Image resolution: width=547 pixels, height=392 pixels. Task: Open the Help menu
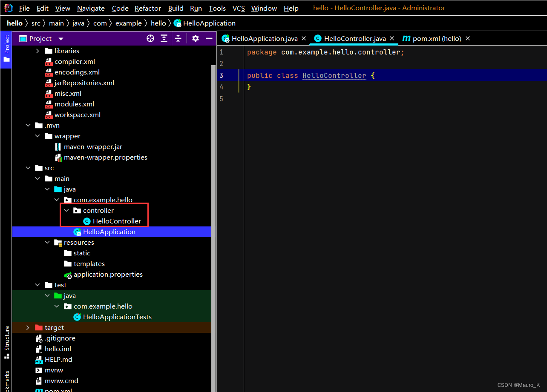coord(291,8)
